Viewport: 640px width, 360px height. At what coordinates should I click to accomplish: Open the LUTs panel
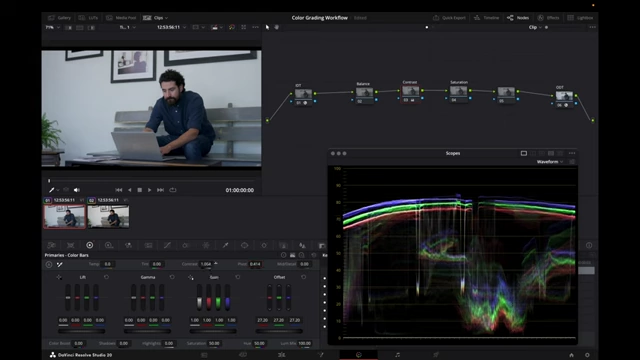click(x=88, y=18)
